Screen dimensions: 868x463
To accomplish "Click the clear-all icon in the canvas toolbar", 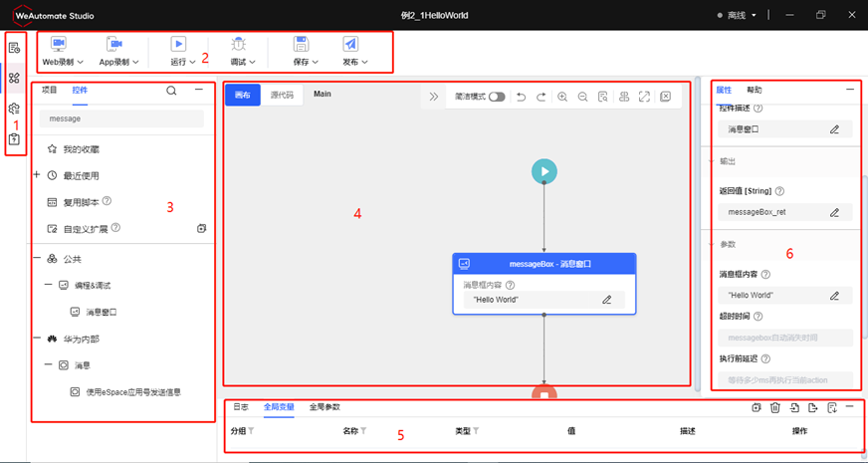I will pos(665,97).
